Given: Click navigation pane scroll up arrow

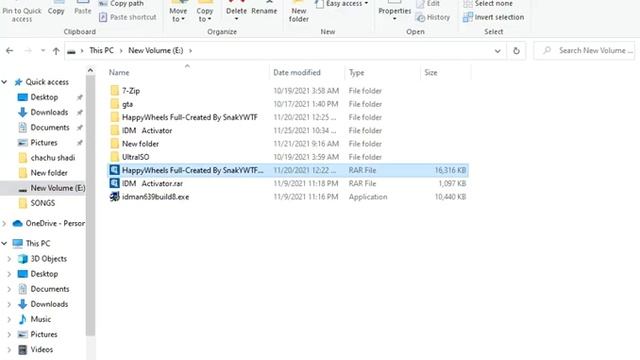Looking at the screenshot, I should point(91,71).
